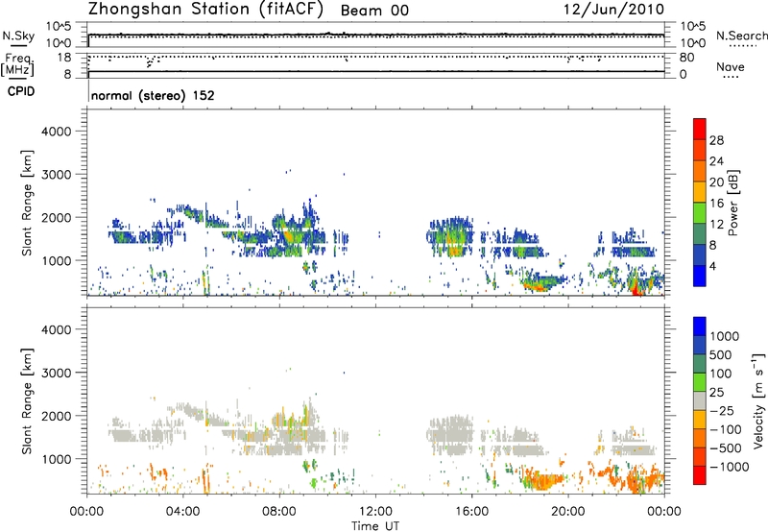Click "2000" on the velocity panel range axis

(x=57, y=416)
